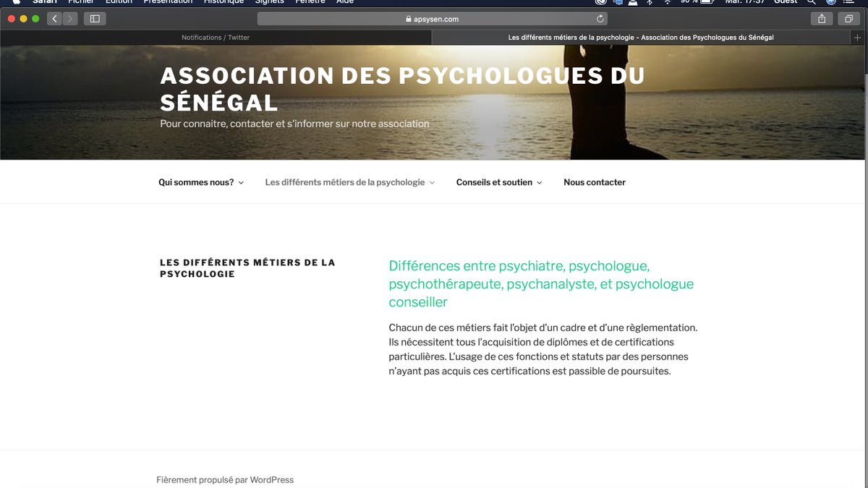Open the Apple menu
This screenshot has height=488, width=868.
tap(16, 2)
